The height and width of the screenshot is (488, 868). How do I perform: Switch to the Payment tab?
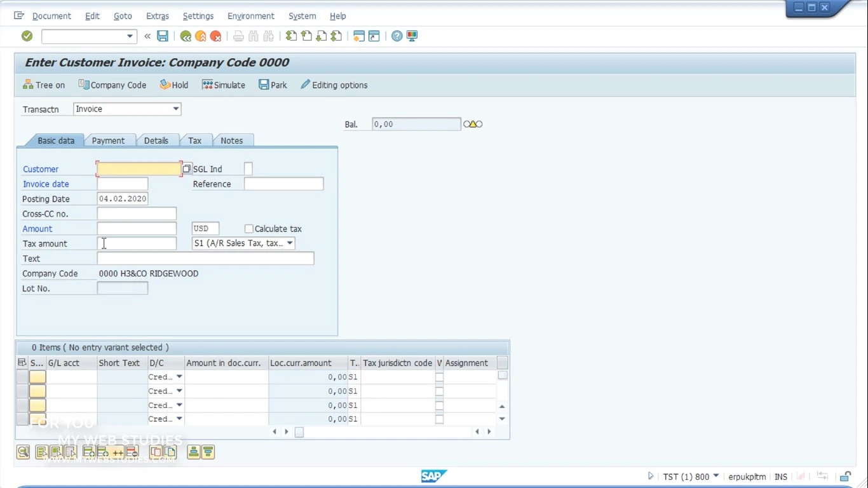(108, 140)
